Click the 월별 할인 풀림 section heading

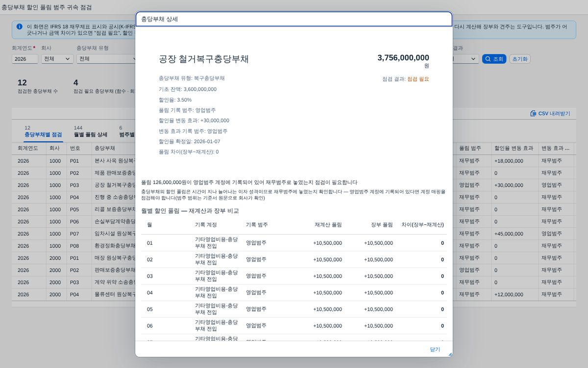click(190, 210)
